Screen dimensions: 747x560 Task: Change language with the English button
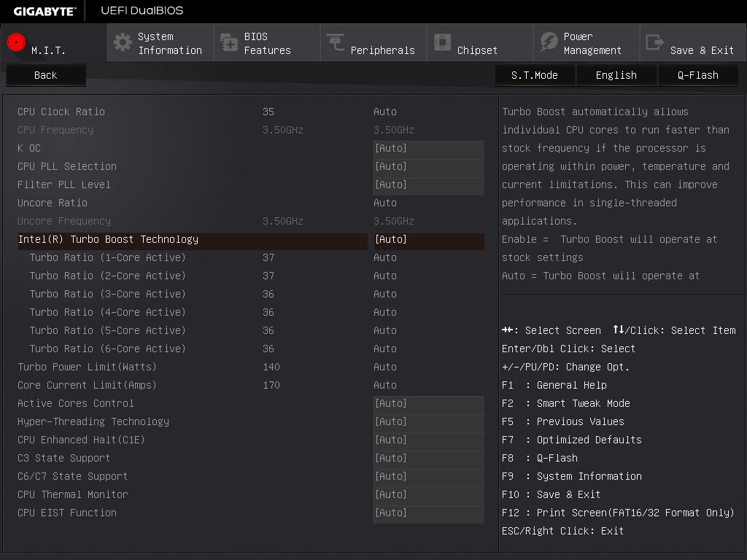tap(616, 75)
